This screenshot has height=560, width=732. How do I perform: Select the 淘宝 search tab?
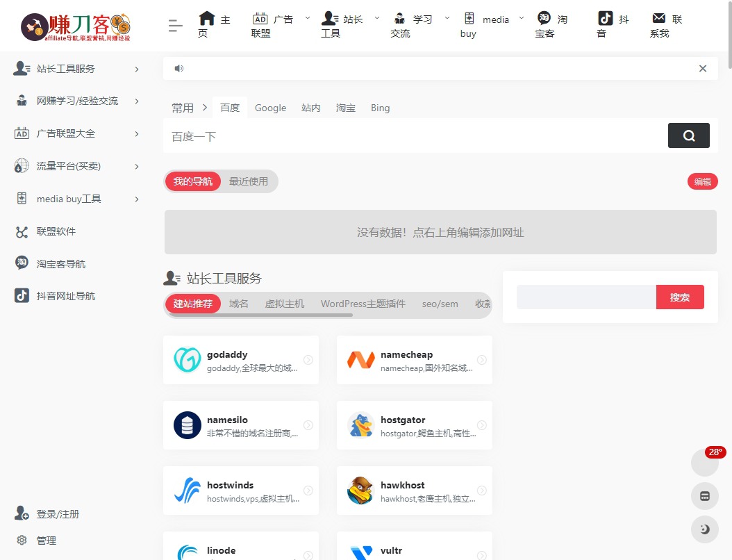(x=345, y=108)
